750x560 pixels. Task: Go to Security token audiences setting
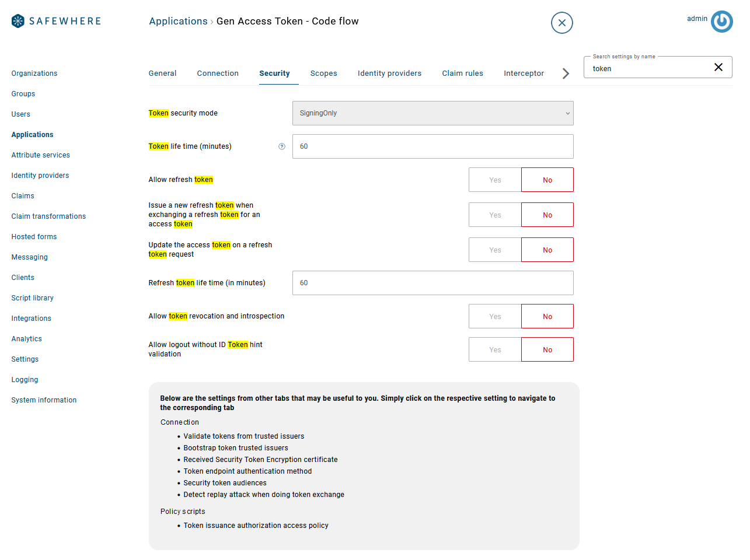tap(225, 483)
